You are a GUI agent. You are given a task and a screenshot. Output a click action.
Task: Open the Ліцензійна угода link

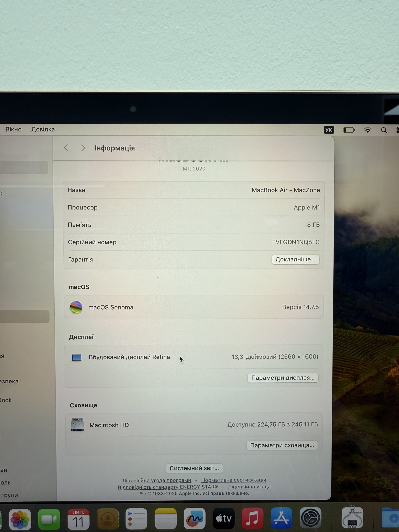point(249,487)
